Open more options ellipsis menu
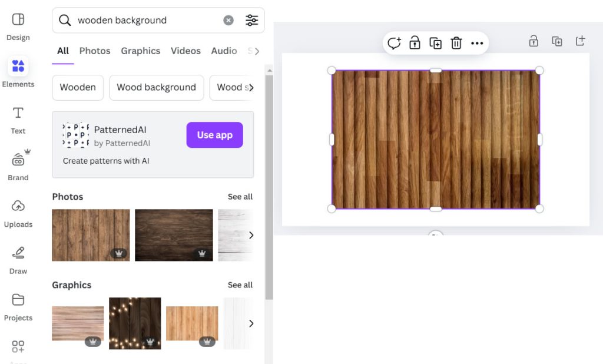 (x=477, y=43)
